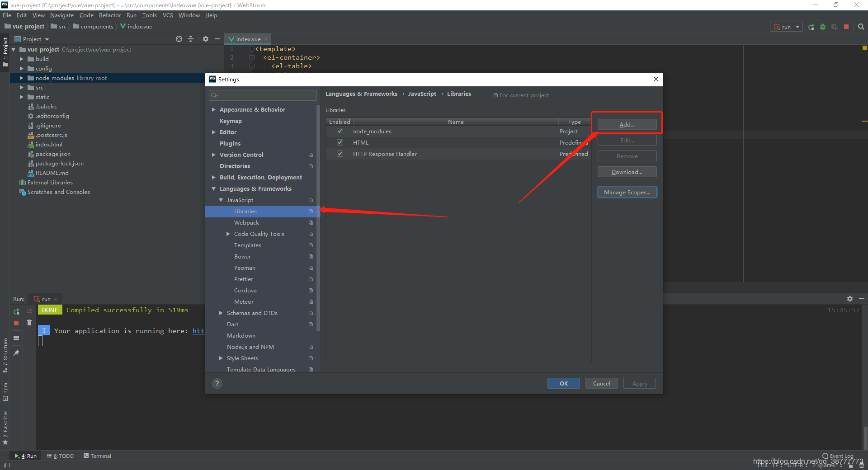Click the components breadcrumb in navigation bar
The image size is (868, 470).
coord(97,27)
